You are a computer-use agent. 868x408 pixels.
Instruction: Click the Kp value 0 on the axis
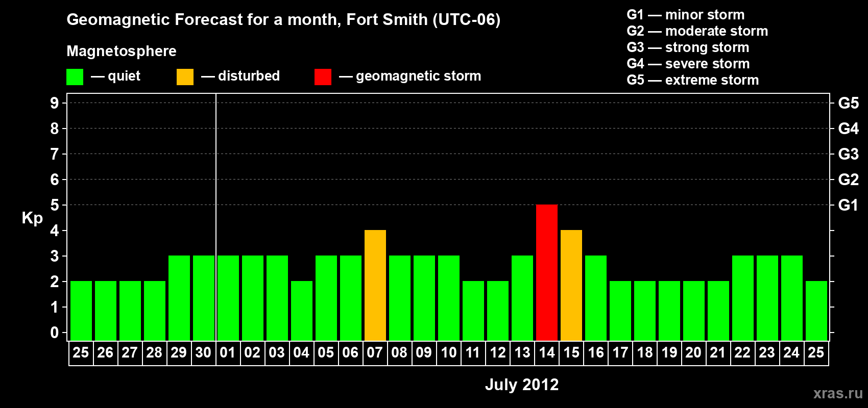coord(55,333)
